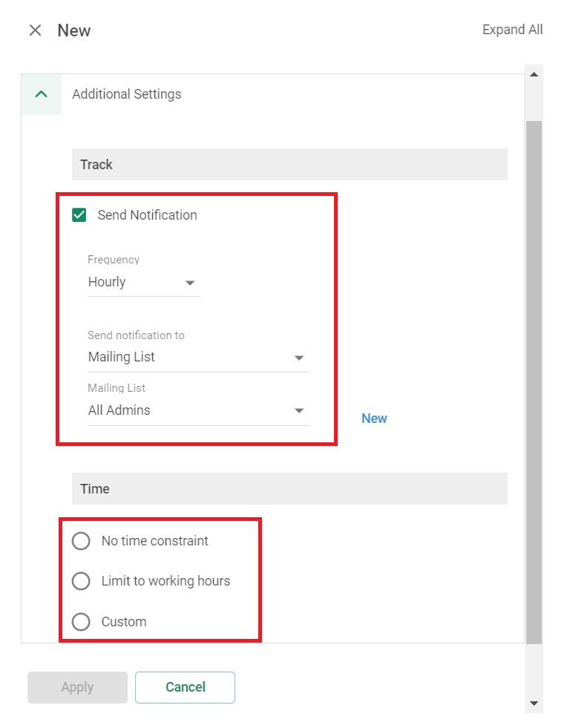Click the Send Notification label

point(147,215)
